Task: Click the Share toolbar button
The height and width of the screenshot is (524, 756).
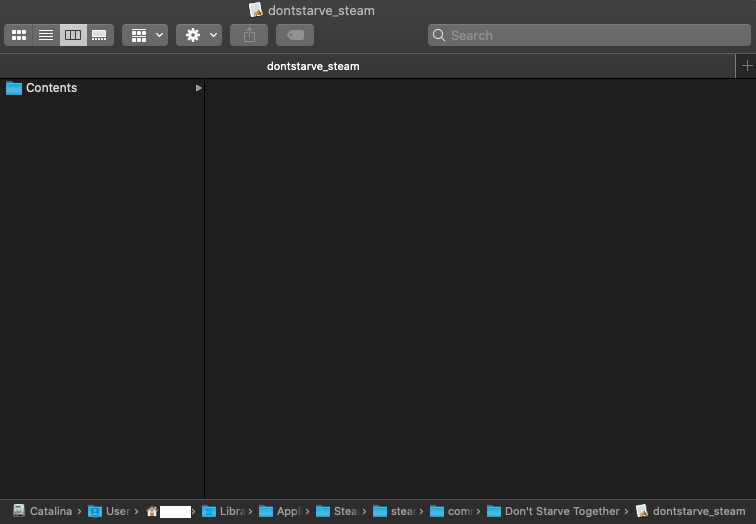Action: (x=249, y=35)
